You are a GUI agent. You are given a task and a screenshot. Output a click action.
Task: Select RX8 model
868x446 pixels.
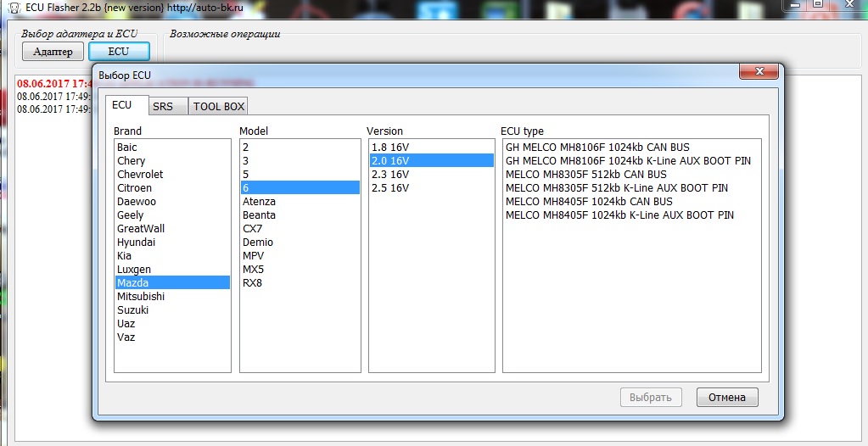tap(300, 282)
